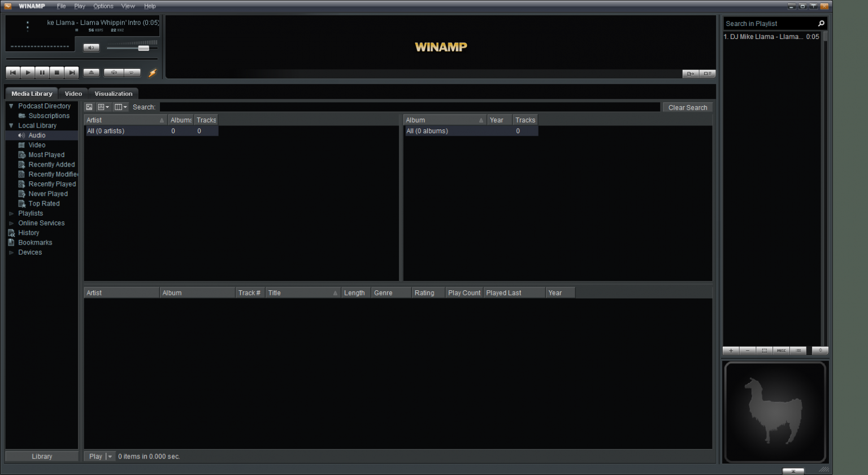Toggle repeat mode button
This screenshot has height=475, width=868.
pyautogui.click(x=132, y=72)
